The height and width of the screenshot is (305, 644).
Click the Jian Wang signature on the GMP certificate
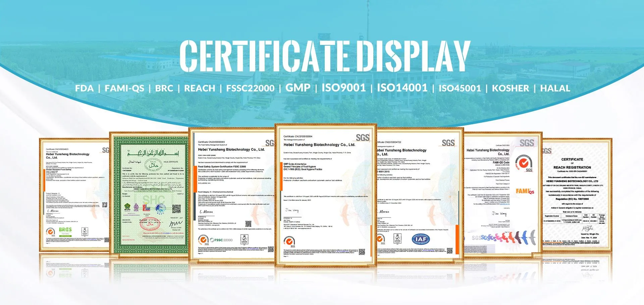point(292,210)
